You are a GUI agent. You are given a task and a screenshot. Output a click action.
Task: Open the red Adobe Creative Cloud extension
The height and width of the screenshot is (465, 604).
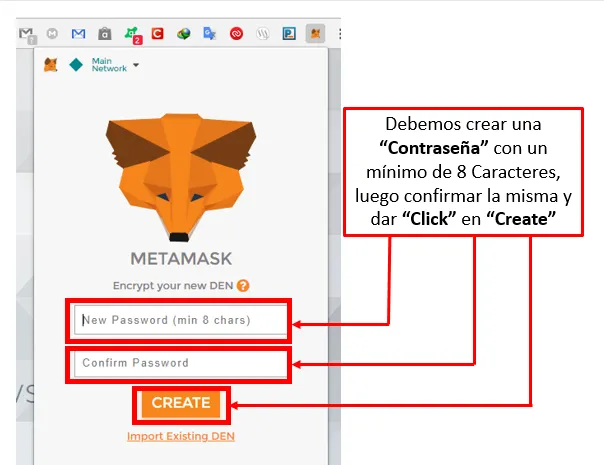click(x=236, y=34)
